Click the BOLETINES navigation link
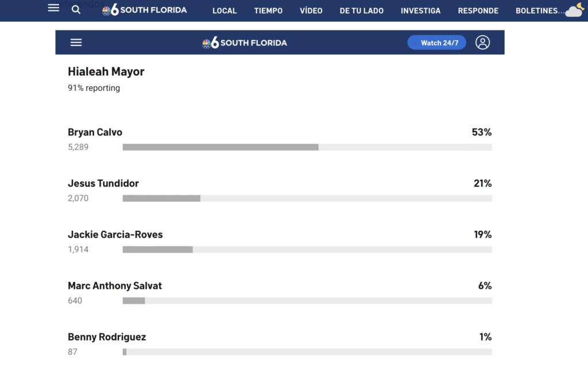This screenshot has height=383, width=588. pos(536,11)
